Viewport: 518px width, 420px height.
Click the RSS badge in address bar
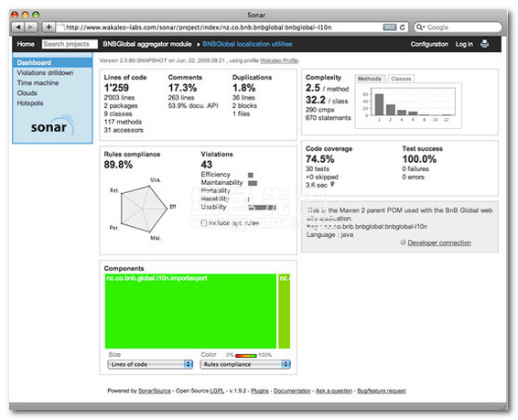390,27
